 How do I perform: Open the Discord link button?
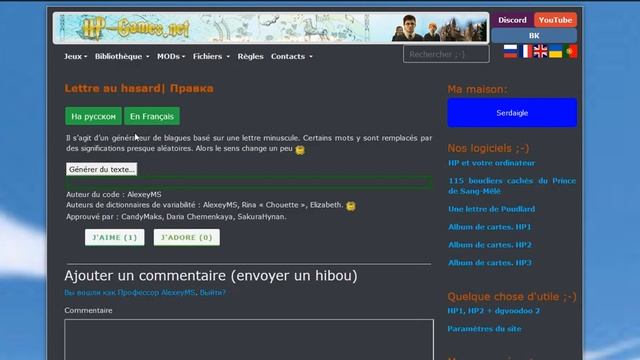[x=512, y=20]
